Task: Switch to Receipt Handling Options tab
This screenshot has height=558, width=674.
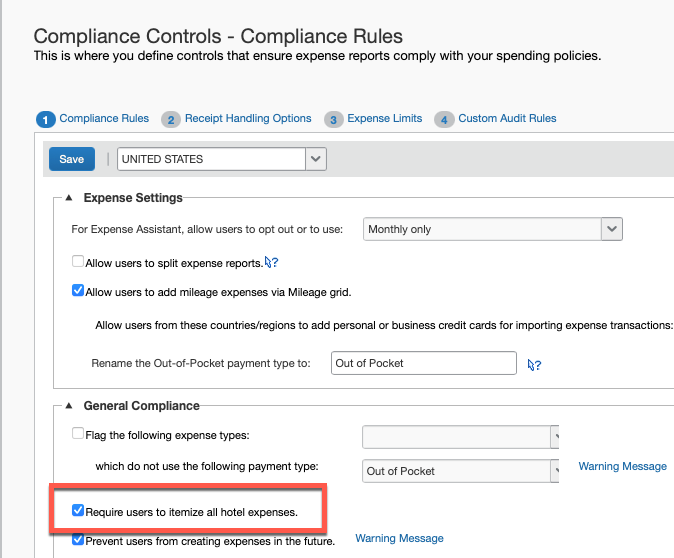Action: click(248, 119)
